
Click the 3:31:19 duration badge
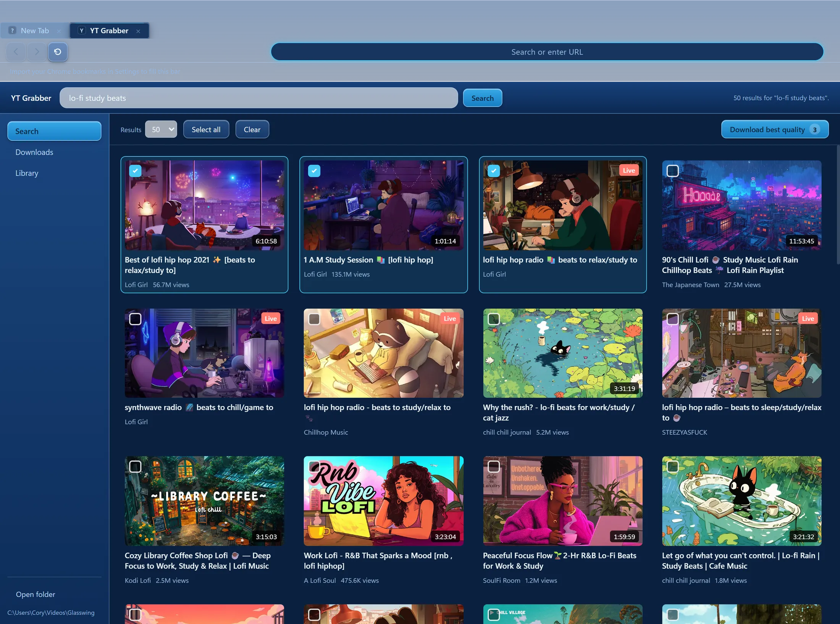tap(624, 389)
